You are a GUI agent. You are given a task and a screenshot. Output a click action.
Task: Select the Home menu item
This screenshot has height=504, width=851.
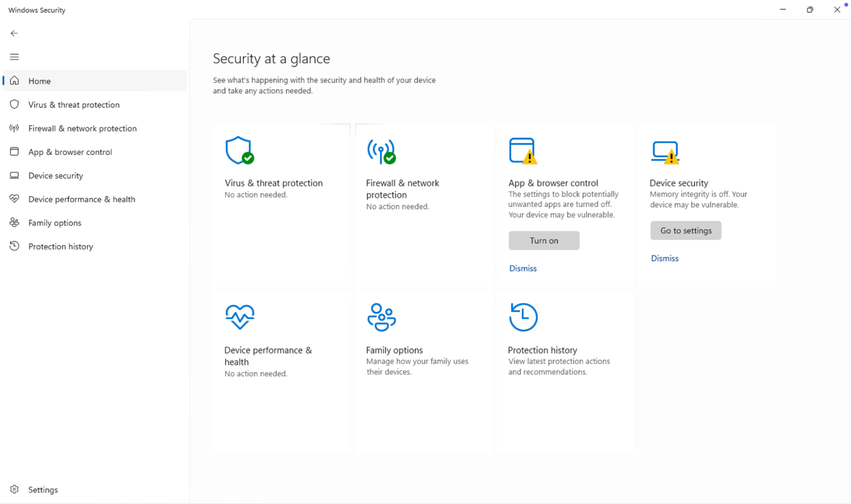pyautogui.click(x=39, y=80)
